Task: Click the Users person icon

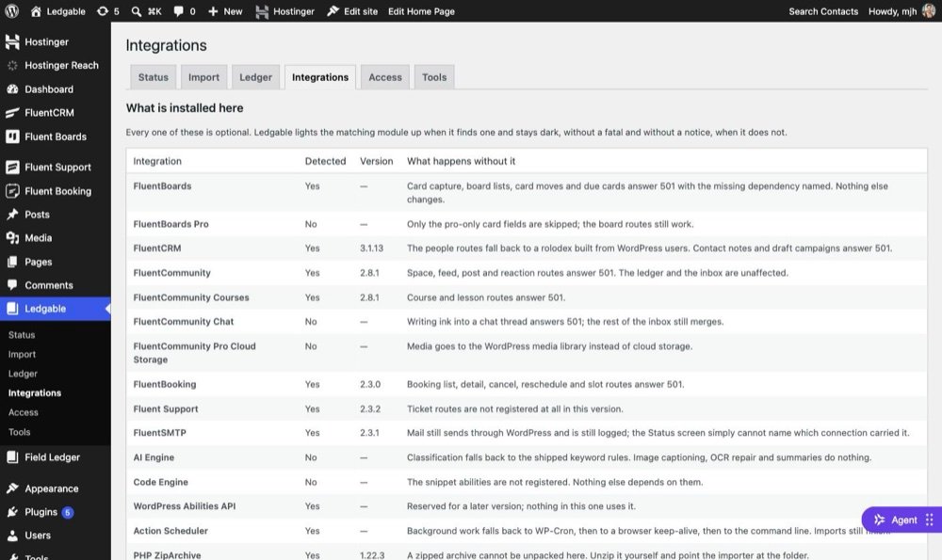Action: [12, 536]
